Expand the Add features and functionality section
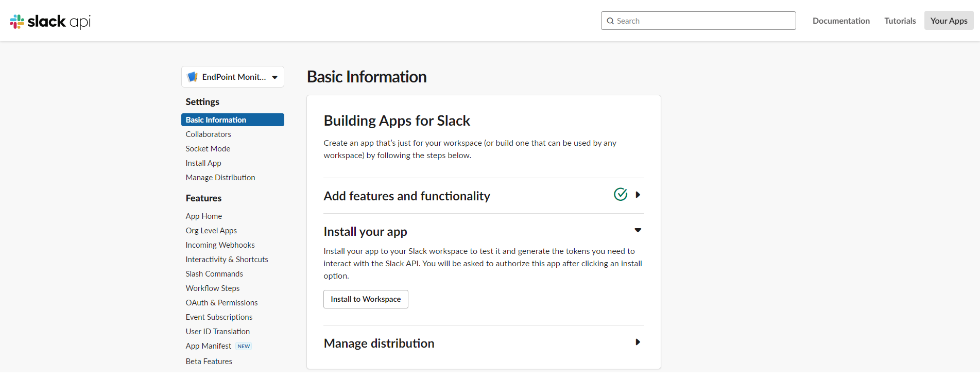980x378 pixels. [638, 195]
